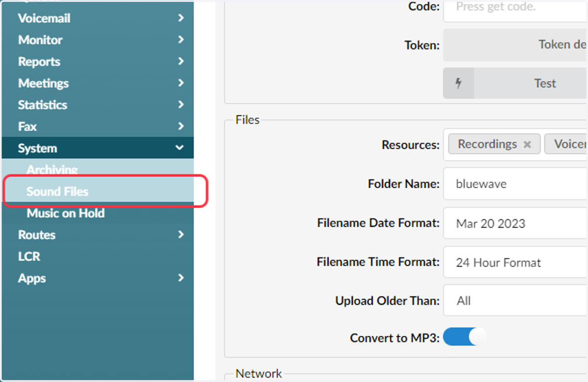Click the Test button
Screen dimensions: 588x382
tap(531, 83)
